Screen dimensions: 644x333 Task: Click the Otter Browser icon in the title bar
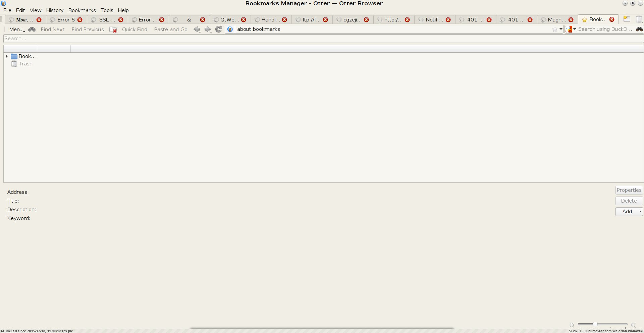(x=3, y=3)
